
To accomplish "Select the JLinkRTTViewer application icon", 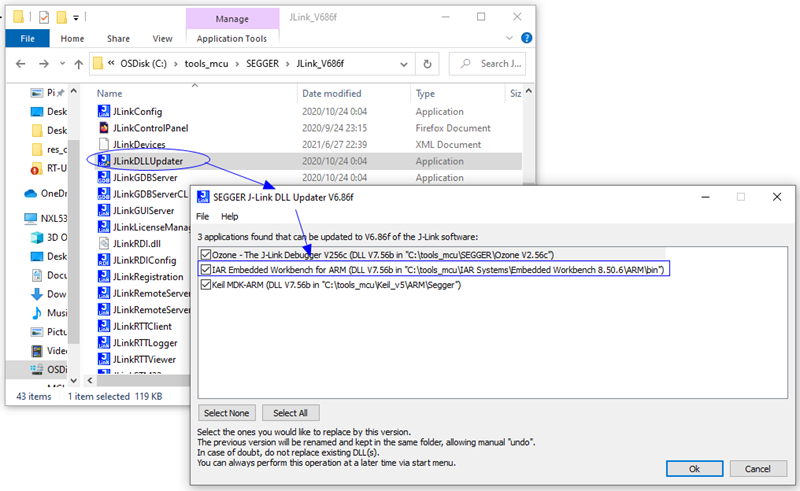I will (104, 359).
